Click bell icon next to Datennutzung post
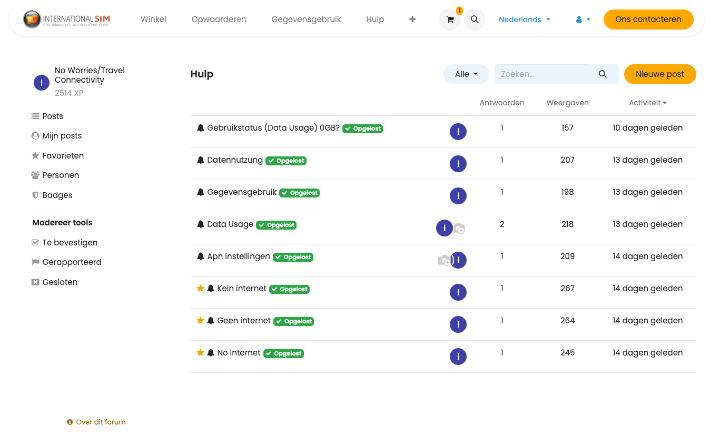 (200, 160)
